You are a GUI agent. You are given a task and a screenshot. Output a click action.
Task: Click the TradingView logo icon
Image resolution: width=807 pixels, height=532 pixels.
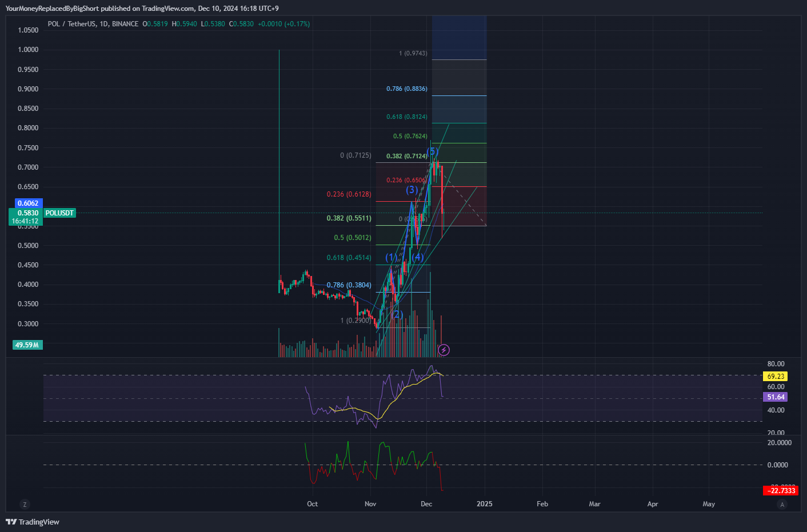point(11,522)
